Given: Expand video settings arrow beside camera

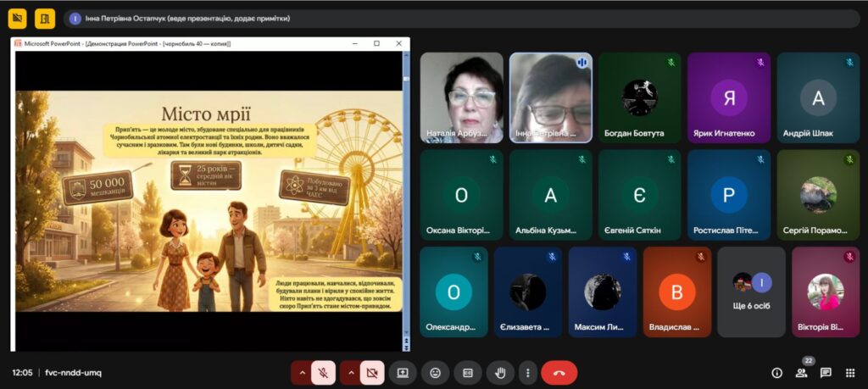Looking at the screenshot, I should (350, 372).
